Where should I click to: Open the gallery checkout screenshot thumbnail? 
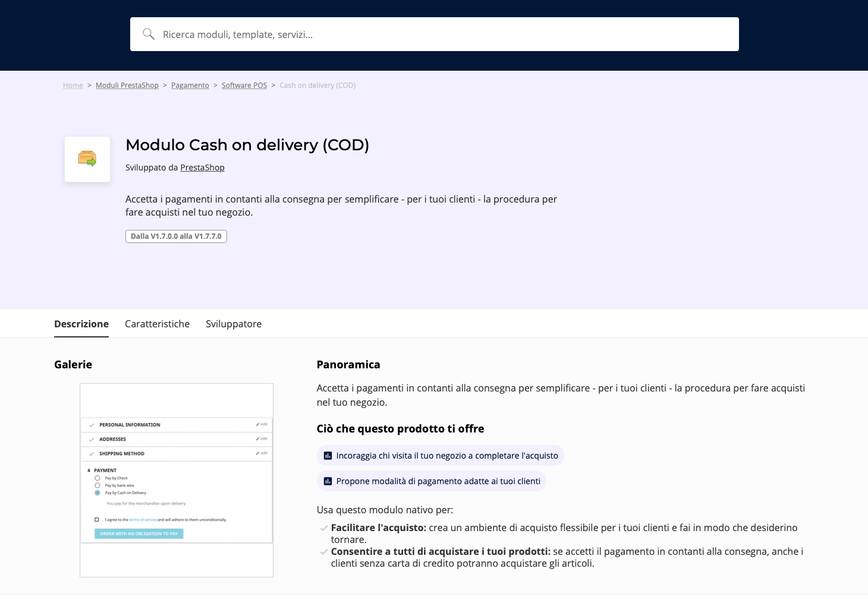[177, 480]
